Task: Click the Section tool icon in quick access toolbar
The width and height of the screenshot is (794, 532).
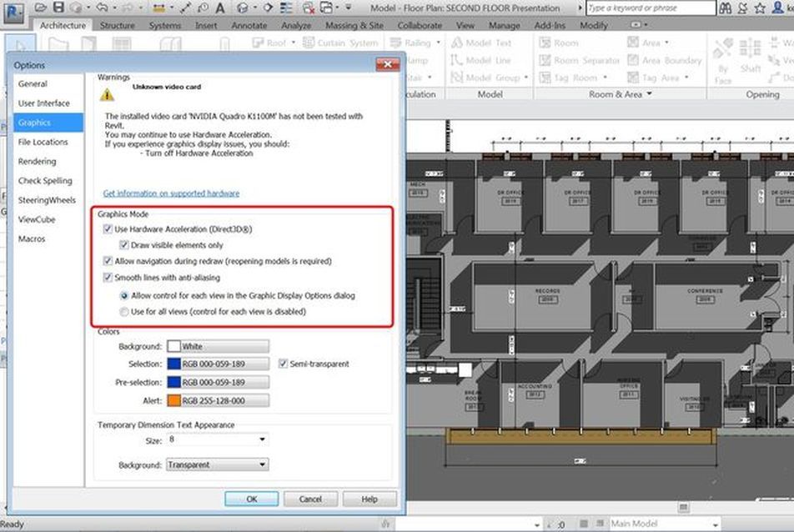Action: (x=268, y=8)
